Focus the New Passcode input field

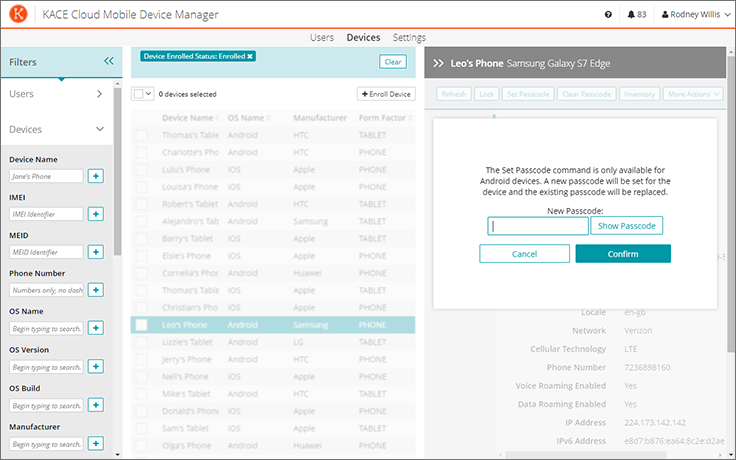point(538,226)
